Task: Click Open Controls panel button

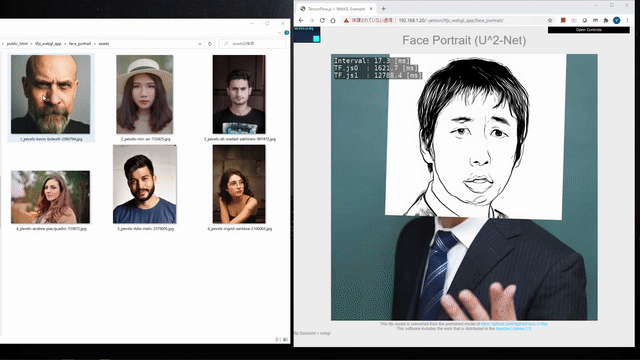Action: (x=589, y=30)
